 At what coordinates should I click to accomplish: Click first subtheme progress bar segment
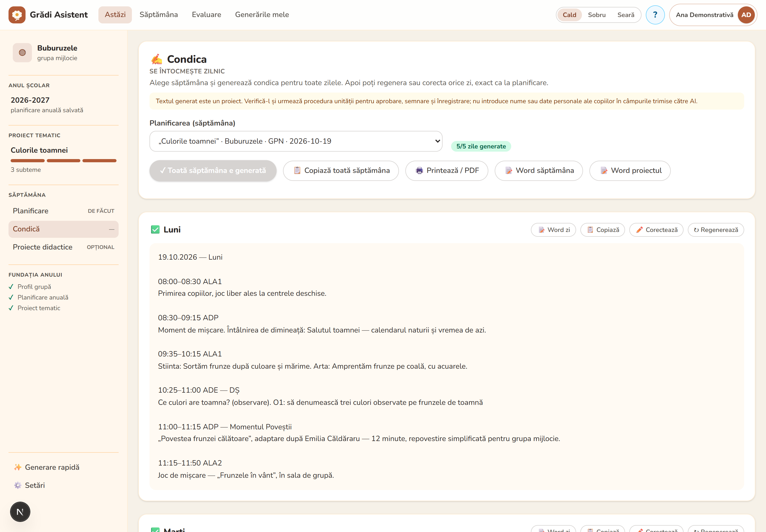[28, 161]
